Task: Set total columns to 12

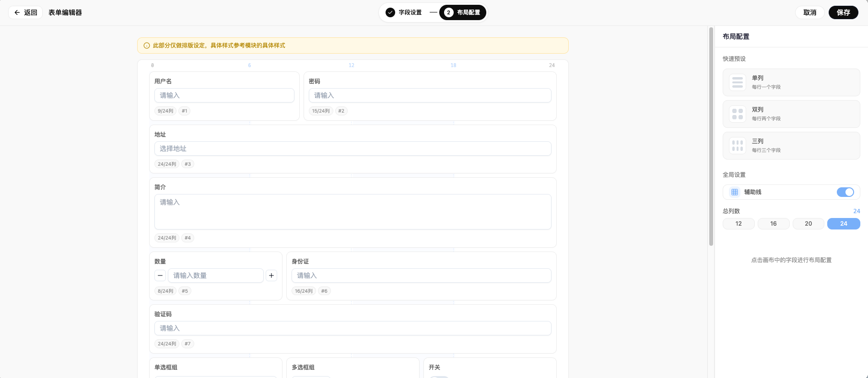Action: [739, 224]
